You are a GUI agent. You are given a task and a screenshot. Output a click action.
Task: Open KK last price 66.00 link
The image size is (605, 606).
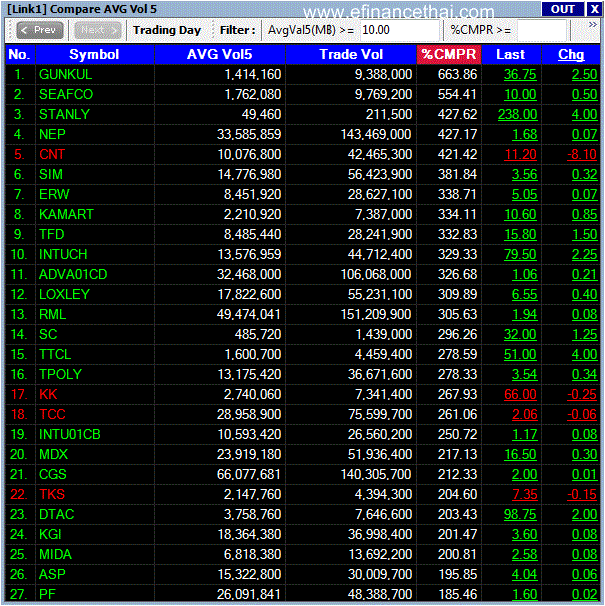[x=520, y=394]
